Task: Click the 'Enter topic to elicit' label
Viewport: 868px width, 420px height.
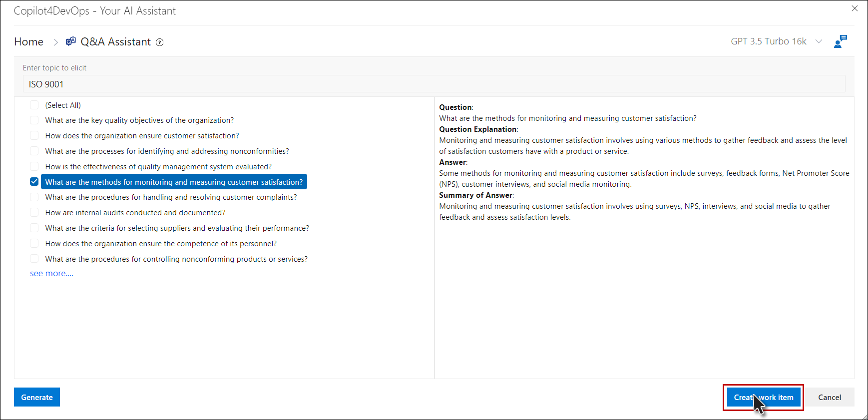Action: (54, 68)
